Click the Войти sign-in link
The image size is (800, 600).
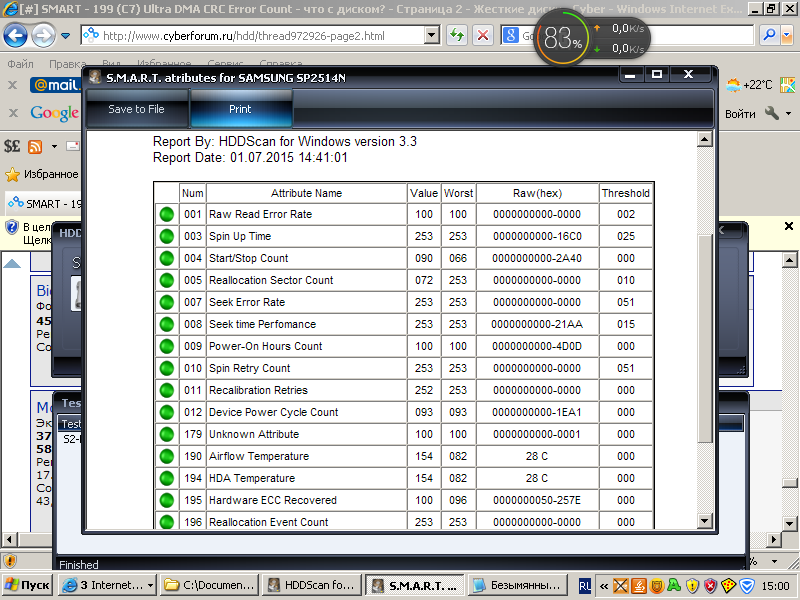click(x=740, y=114)
